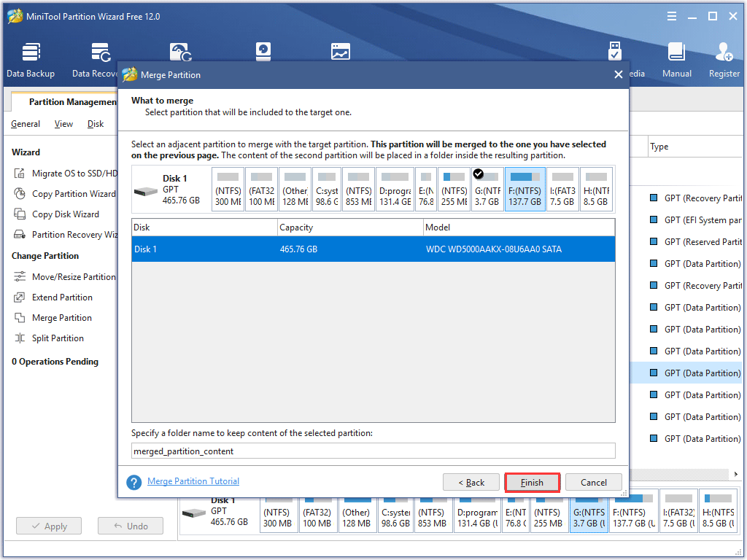The width and height of the screenshot is (747, 560).
Task: Click the Disk column header
Action: (204, 227)
